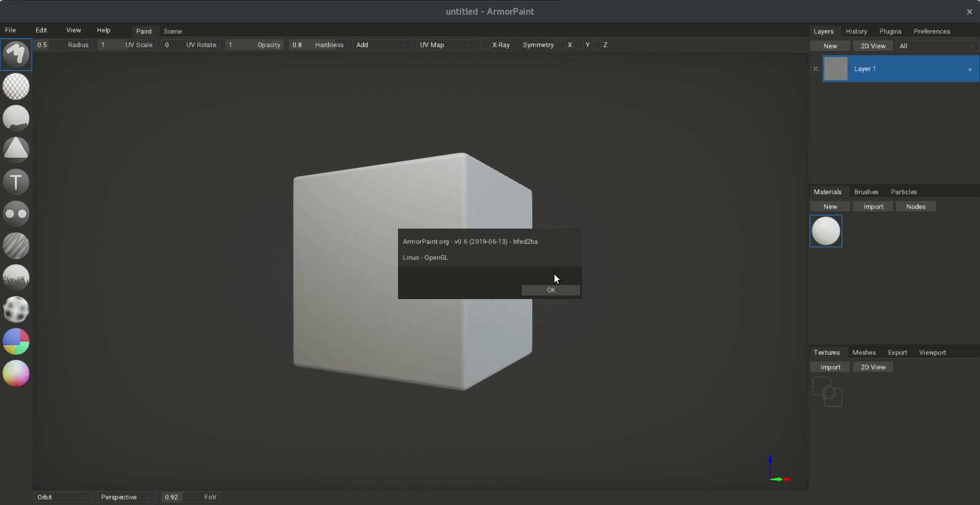The image size is (980, 505).
Task: Open the Preferences tab
Action: click(x=932, y=31)
